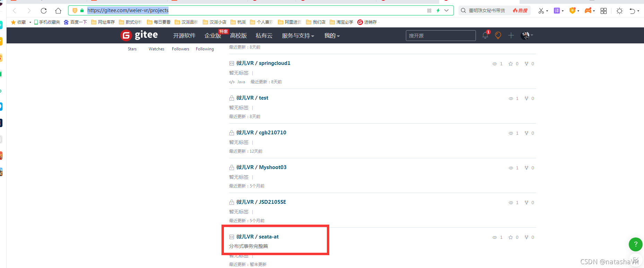
Task: Click the 搜开源 search field
Action: [x=441, y=35]
